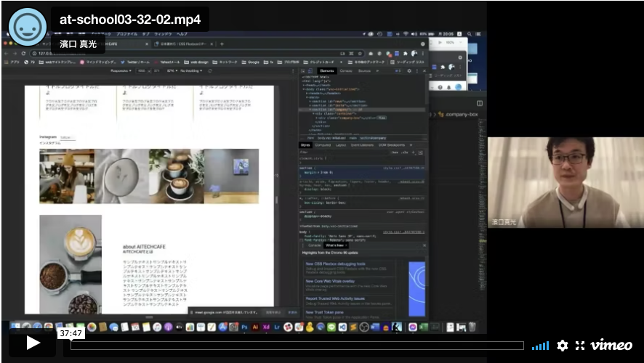The image size is (644, 363).
Task: Open uploader name 濱口 真光
Action: (78, 44)
